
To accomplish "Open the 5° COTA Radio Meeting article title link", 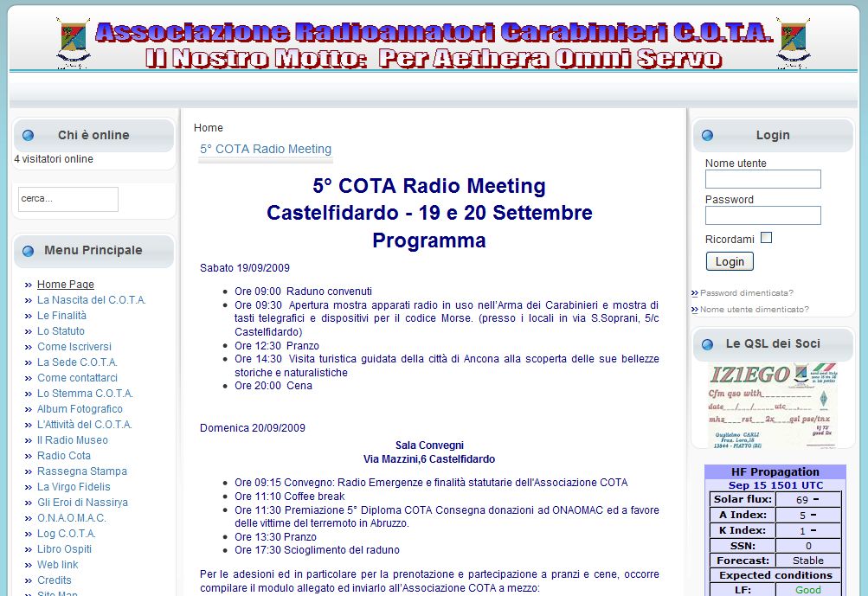I will (x=266, y=149).
